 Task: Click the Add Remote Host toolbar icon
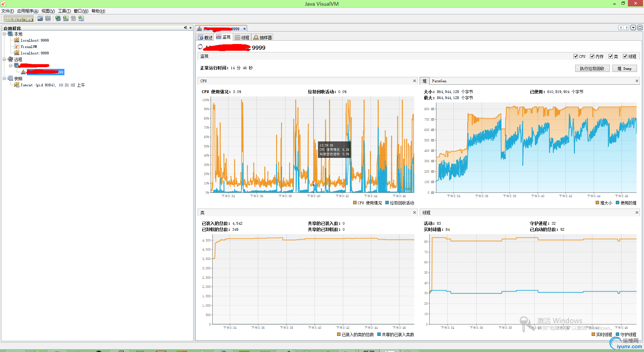[58, 18]
